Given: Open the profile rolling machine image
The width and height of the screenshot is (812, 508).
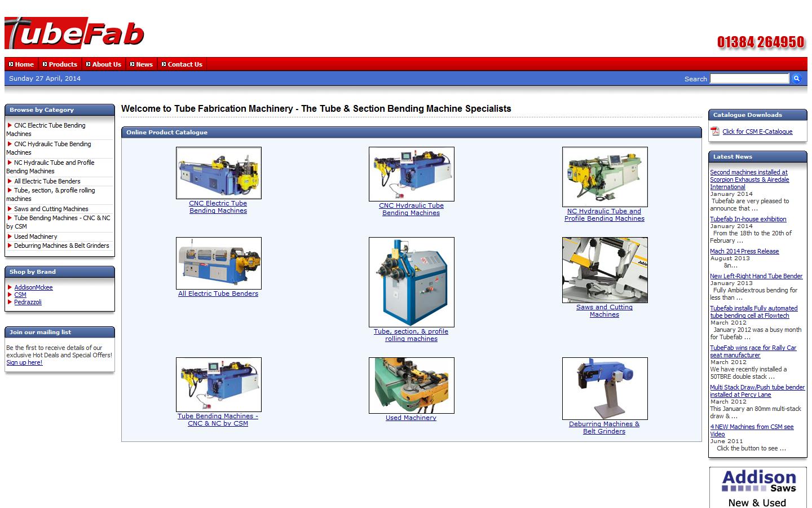Looking at the screenshot, I should coord(411,282).
